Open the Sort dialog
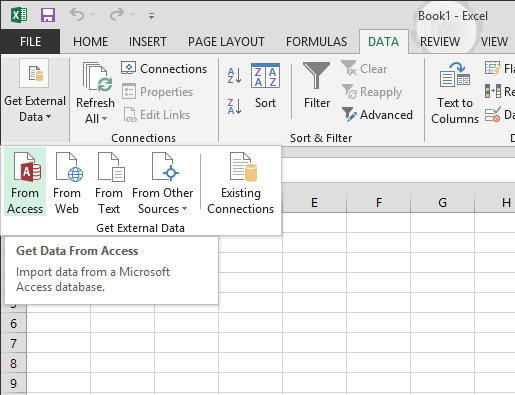Image resolution: width=515 pixels, height=395 pixels. (265, 86)
